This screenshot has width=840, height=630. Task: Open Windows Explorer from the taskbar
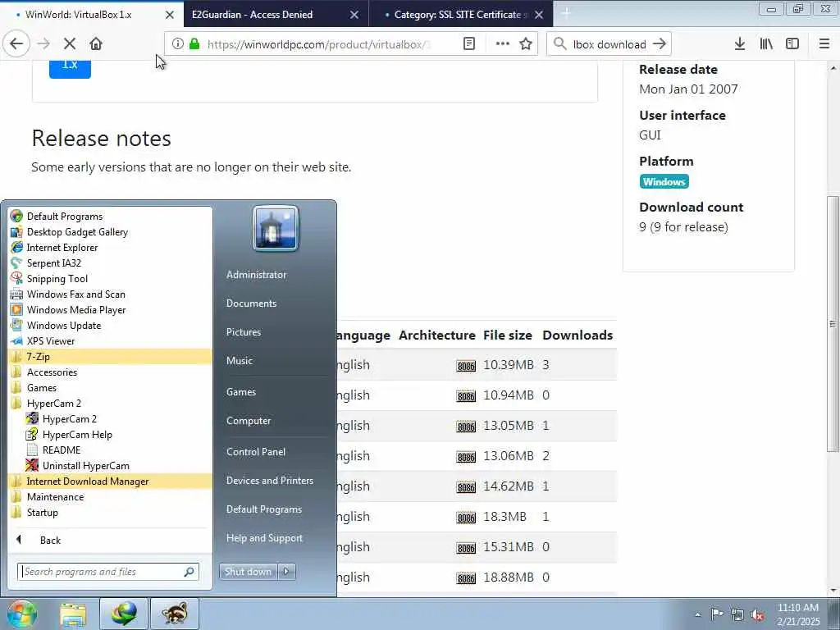tap(73, 614)
